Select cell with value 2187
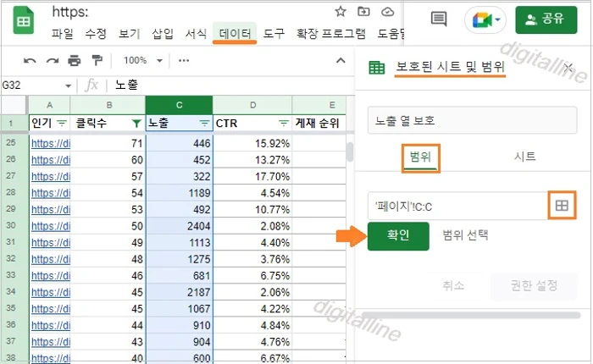593x364 pixels. pos(180,292)
